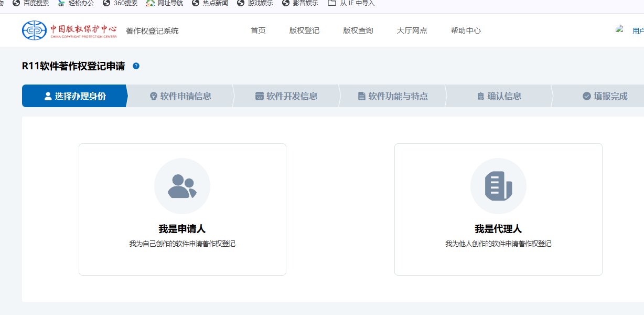The height and width of the screenshot is (315, 644).
Task: Go to the 软件开发信息 step
Action: [286, 96]
